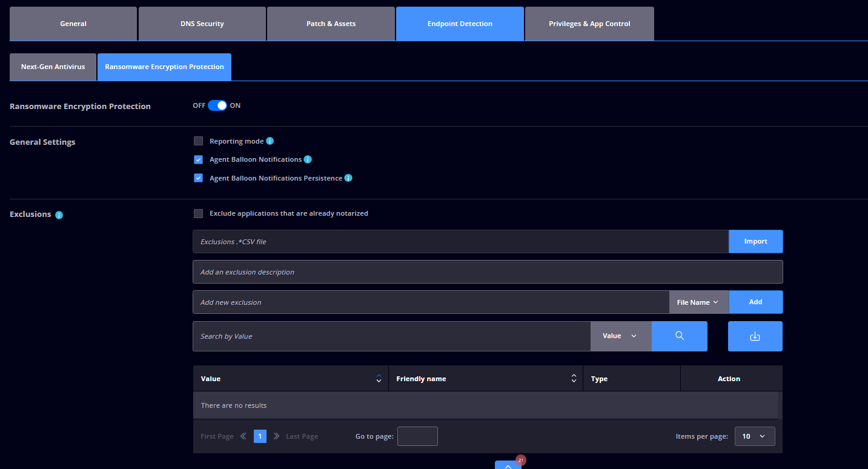Go to First Page link
Image resolution: width=868 pixels, height=469 pixels.
(217, 436)
